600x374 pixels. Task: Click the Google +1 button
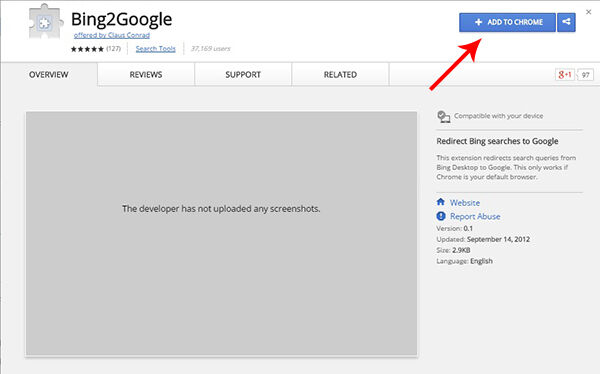565,75
